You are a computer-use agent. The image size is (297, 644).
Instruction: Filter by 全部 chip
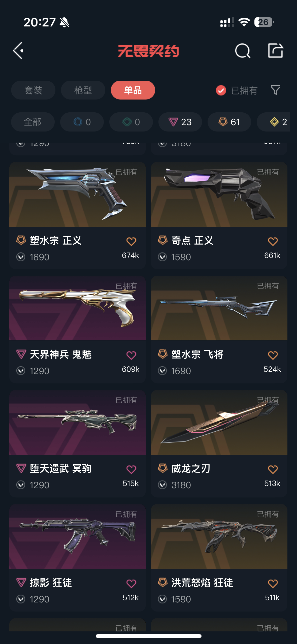click(33, 122)
